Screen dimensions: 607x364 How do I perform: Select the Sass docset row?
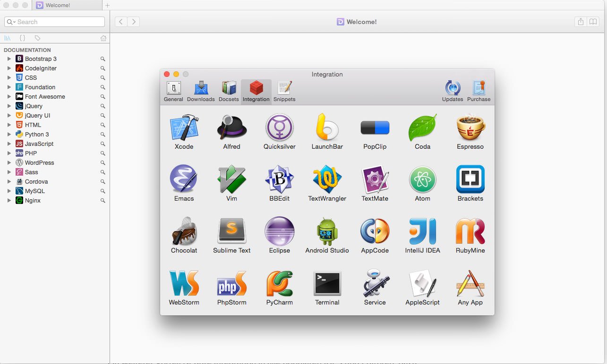pyautogui.click(x=55, y=172)
